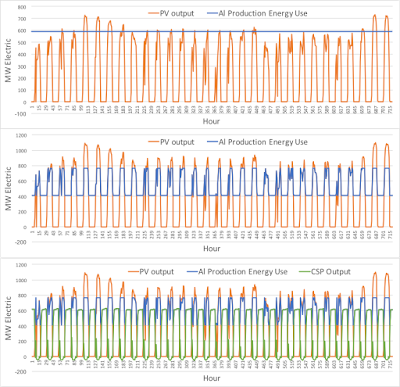Viewport: 400px width, 387px height.
Task: Select PV output legend in middle chart
Action: (171, 142)
